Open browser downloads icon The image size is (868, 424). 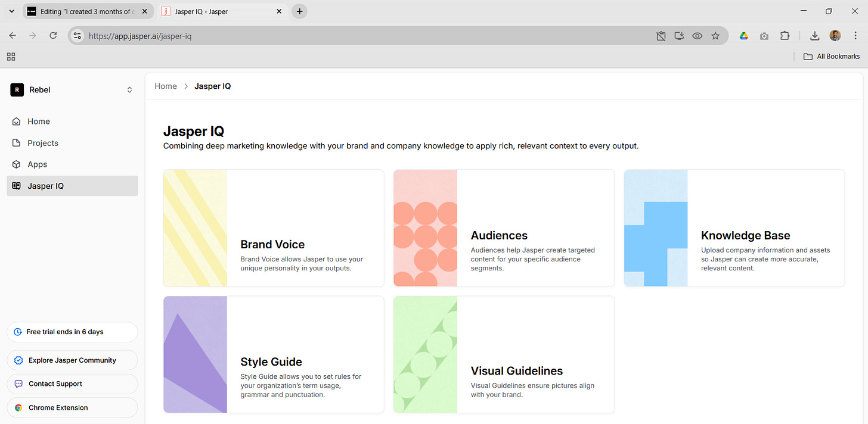[x=814, y=36]
